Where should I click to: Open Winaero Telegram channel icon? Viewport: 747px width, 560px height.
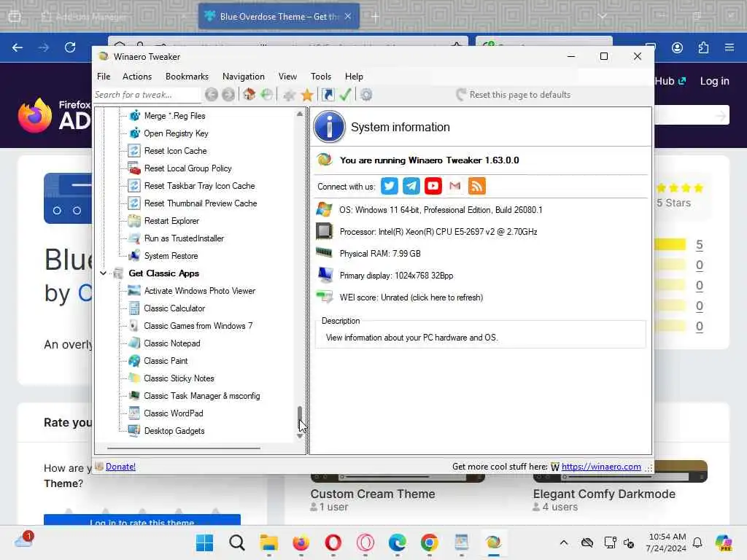tap(411, 186)
